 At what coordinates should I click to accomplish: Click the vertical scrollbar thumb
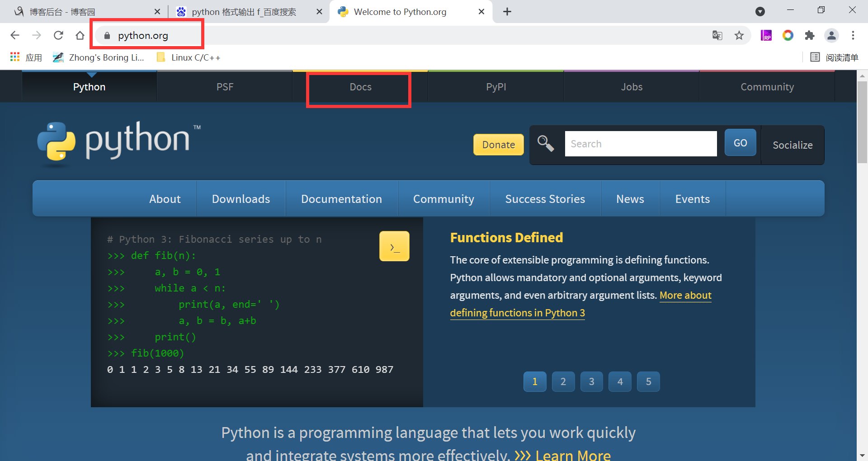tap(862, 122)
